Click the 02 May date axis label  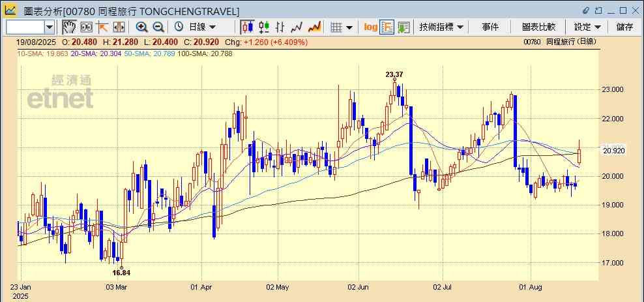278,287
